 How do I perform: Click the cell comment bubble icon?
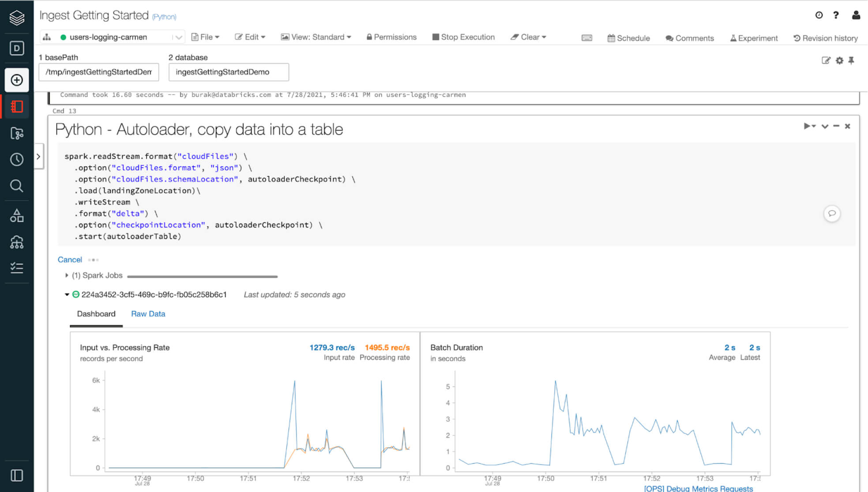832,213
